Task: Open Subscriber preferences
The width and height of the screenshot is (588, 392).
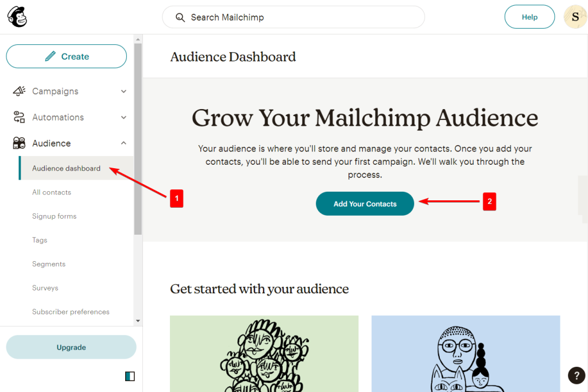Action: 71,312
